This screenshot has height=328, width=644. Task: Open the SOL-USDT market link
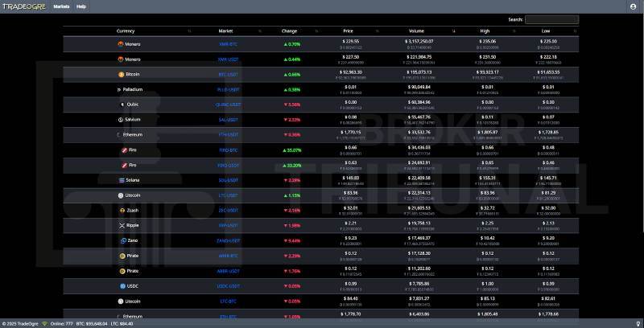(x=229, y=180)
